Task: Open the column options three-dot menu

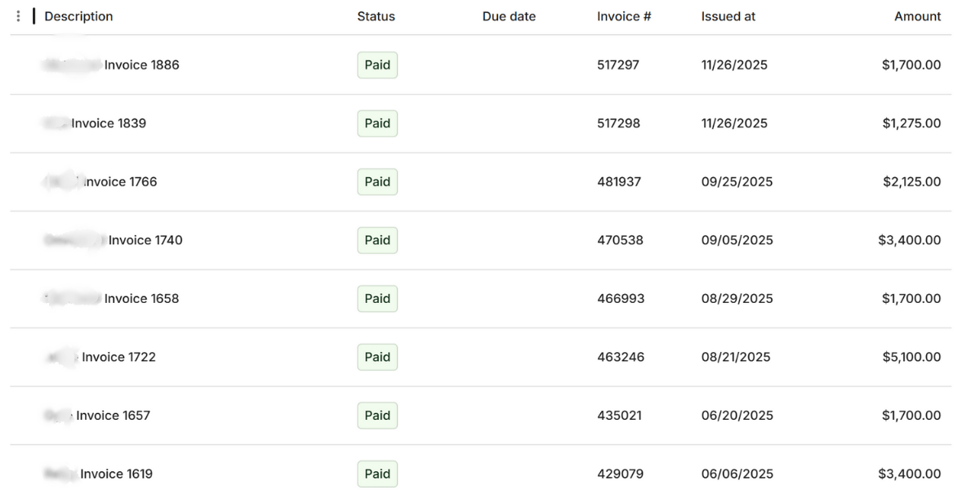Action: coord(19,16)
